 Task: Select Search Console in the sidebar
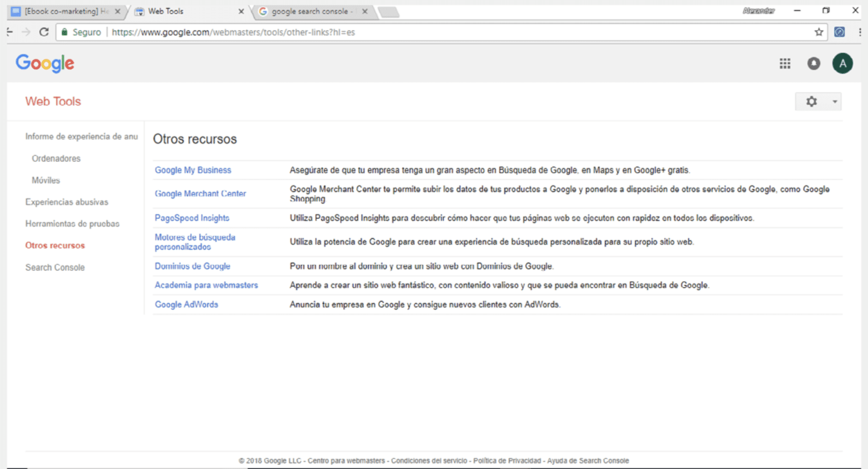pyautogui.click(x=55, y=268)
